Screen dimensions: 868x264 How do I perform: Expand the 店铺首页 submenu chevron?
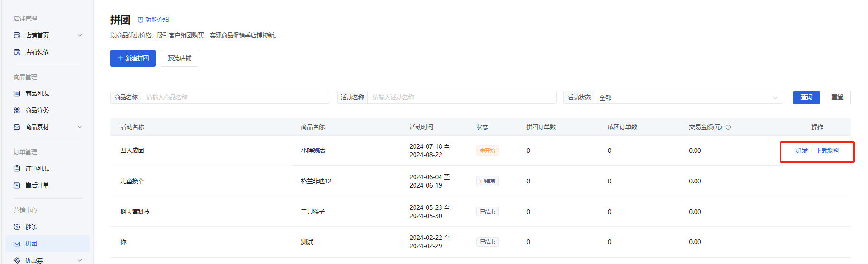[x=80, y=35]
